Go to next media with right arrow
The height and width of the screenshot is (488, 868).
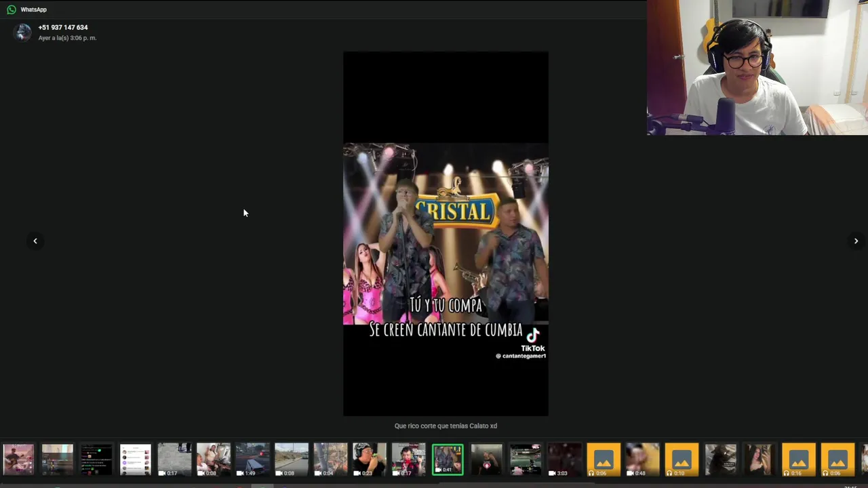[856, 241]
